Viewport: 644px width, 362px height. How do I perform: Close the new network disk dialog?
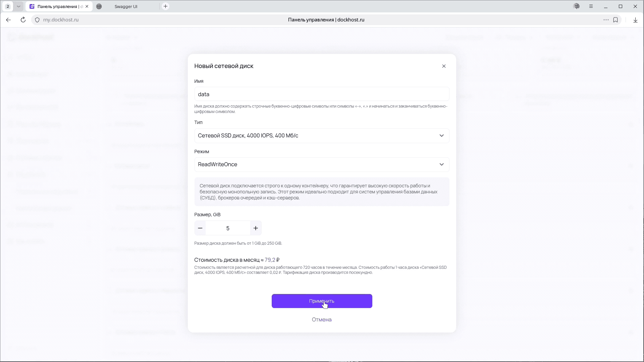pos(444,66)
